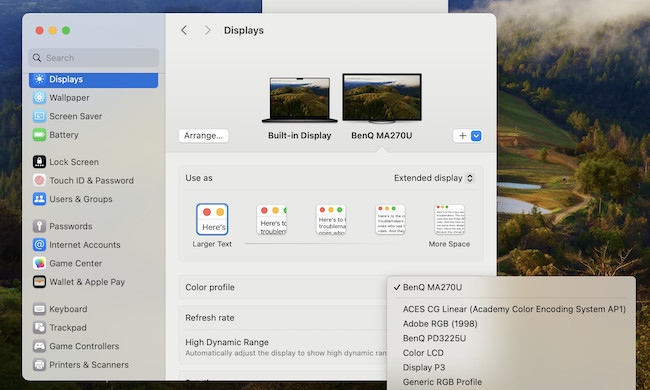Select the Built-in Display thumbnail

click(x=299, y=100)
